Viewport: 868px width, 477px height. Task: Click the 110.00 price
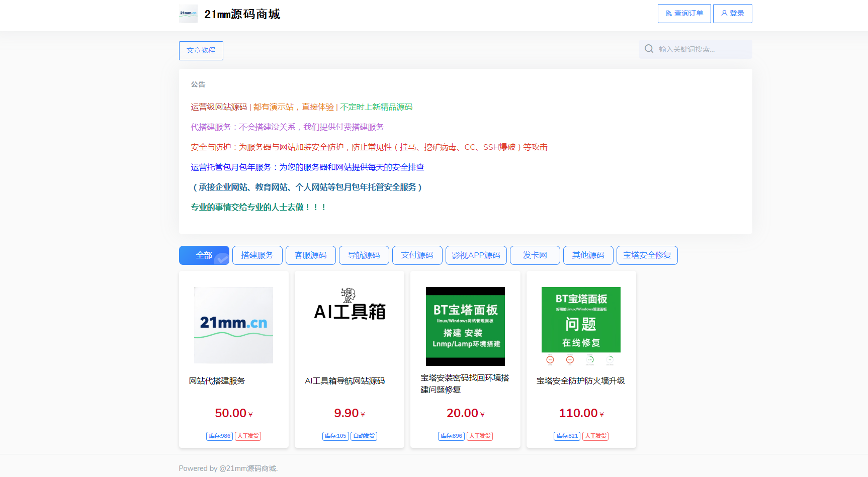(x=581, y=413)
